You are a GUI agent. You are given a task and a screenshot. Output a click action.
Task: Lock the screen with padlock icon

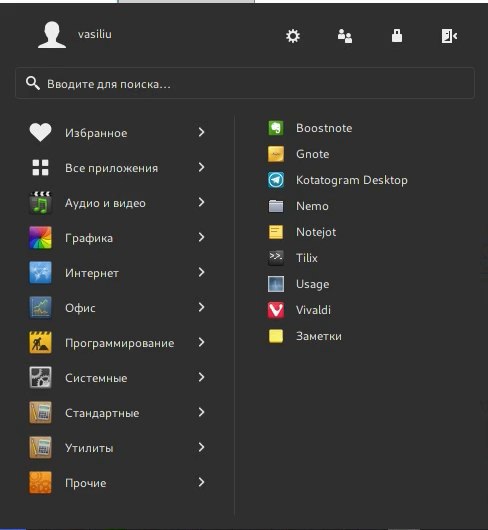pyautogui.click(x=397, y=35)
